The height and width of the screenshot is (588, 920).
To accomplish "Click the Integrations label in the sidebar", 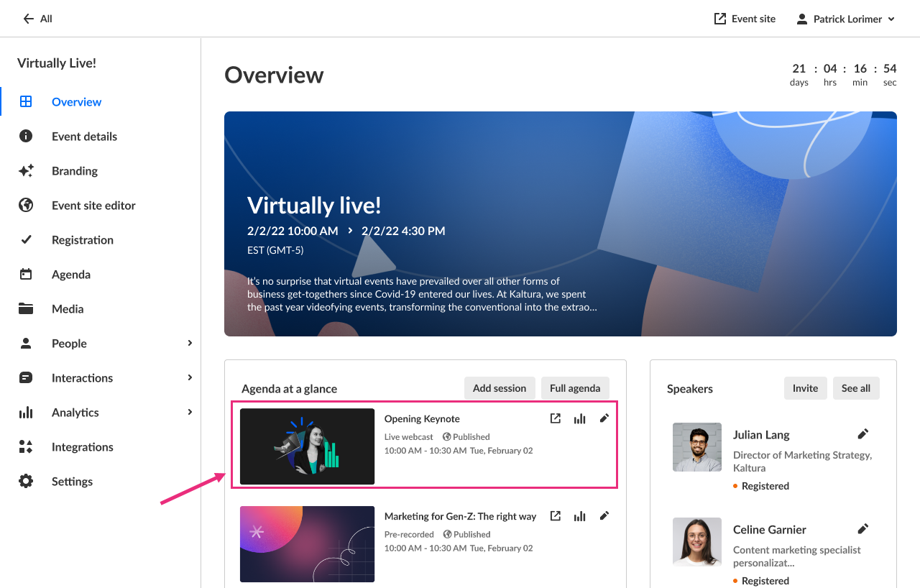I will 83,446.
